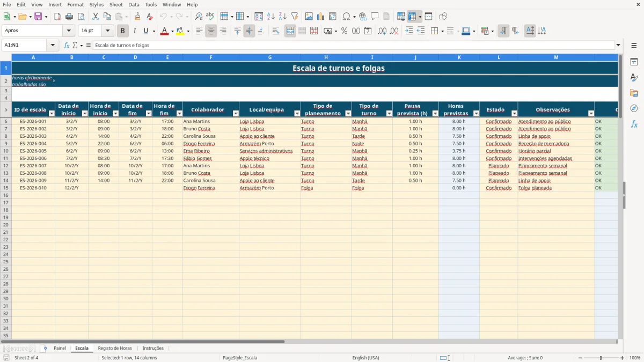Open the Font Size dropdown
The width and height of the screenshot is (644, 362).
(107, 31)
